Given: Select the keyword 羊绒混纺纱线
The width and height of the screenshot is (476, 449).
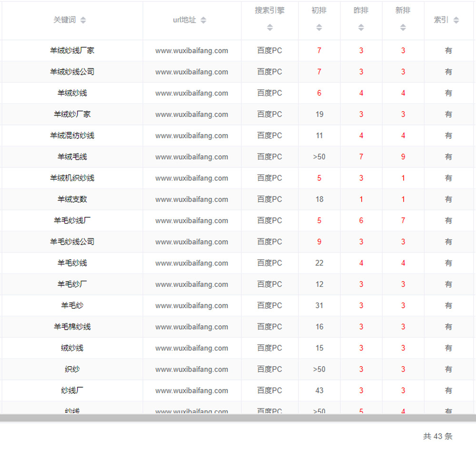Looking at the screenshot, I should (x=72, y=136).
